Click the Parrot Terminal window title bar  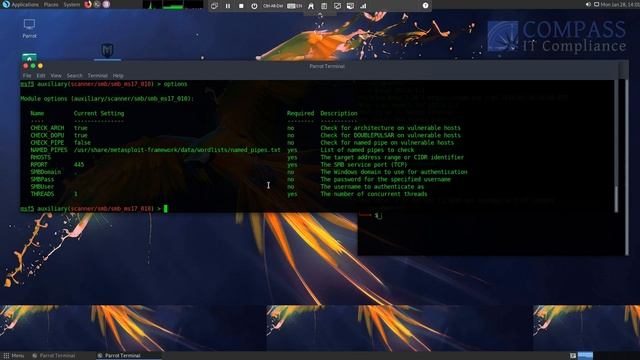327,66
